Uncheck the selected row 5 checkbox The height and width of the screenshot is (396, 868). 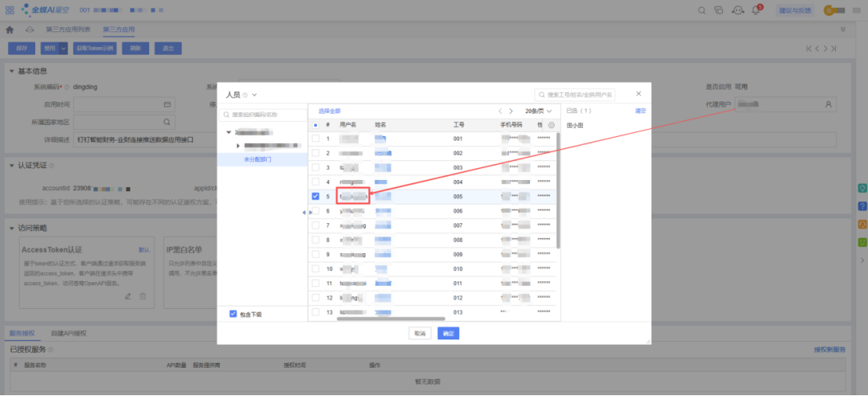315,196
